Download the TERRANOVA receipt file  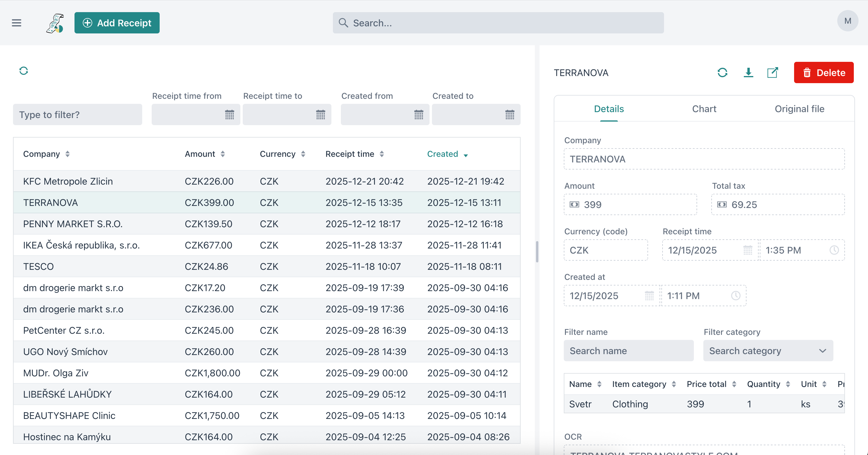pyautogui.click(x=748, y=72)
